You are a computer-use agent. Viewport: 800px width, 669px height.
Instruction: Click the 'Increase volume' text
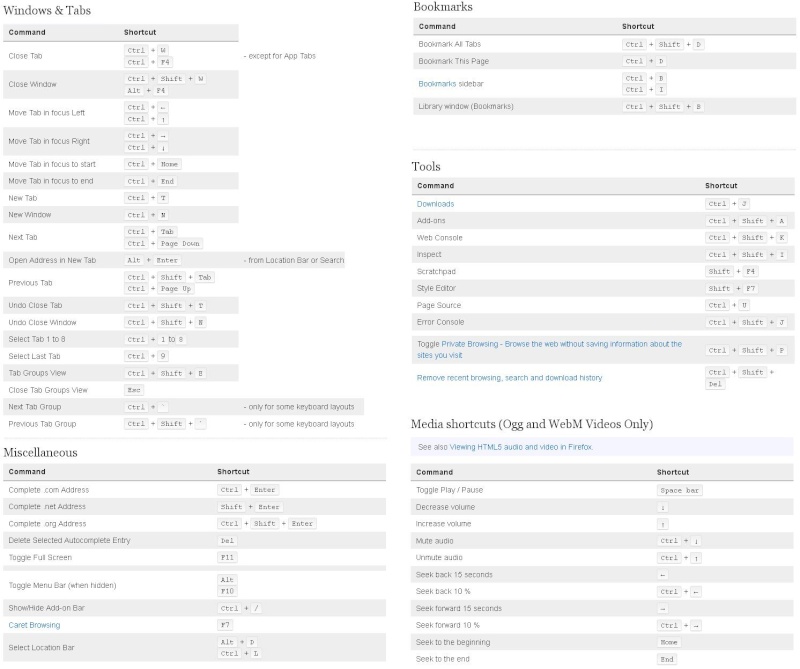pos(443,524)
